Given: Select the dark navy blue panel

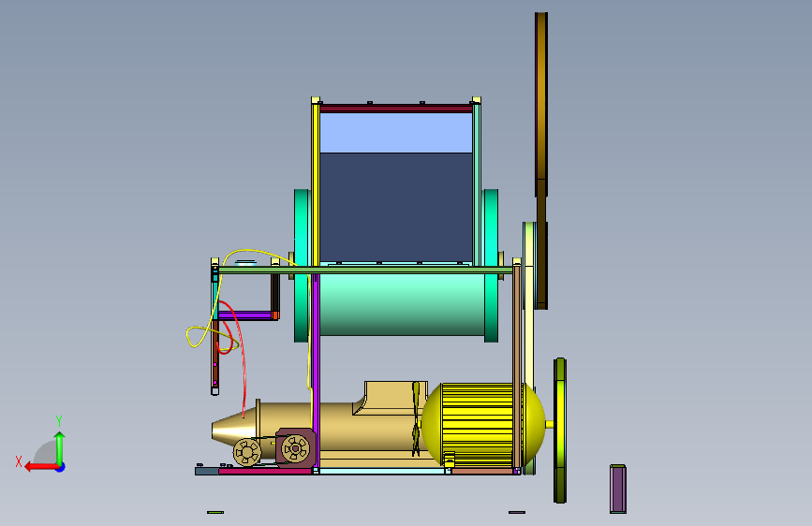Looking at the screenshot, I should click(x=396, y=207).
